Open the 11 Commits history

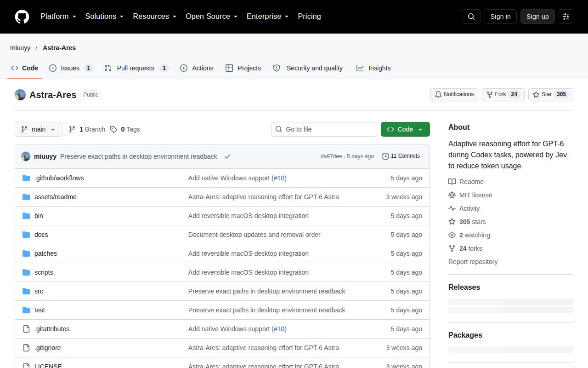[401, 156]
